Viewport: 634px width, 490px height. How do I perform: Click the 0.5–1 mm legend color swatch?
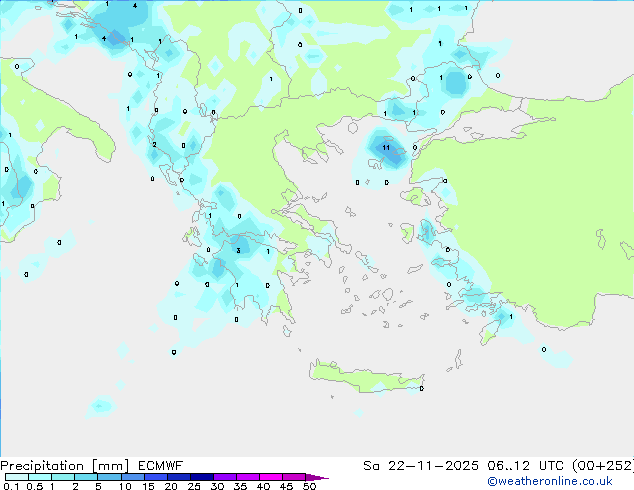[40, 477]
